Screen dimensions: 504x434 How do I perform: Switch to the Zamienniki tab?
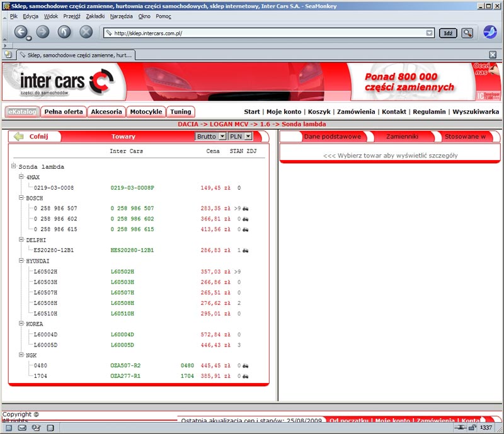point(401,136)
